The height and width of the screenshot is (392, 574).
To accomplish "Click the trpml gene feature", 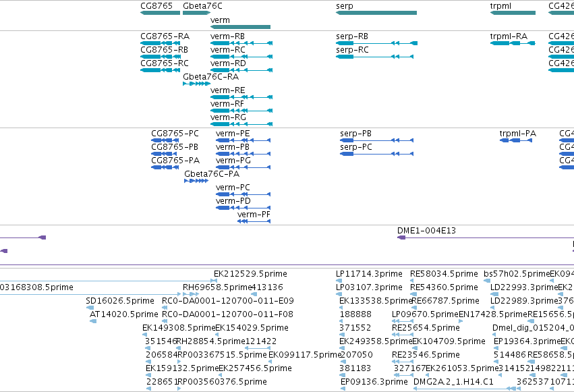I will 513,13.
